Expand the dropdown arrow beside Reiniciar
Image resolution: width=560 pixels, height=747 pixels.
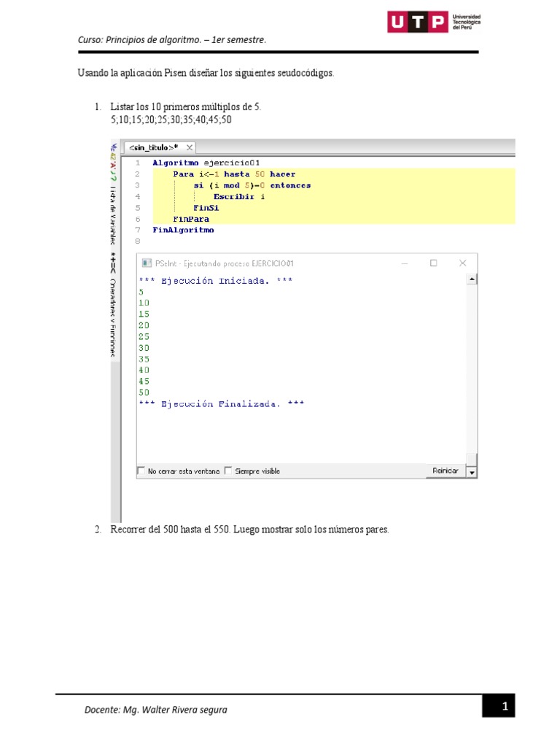pyautogui.click(x=472, y=473)
